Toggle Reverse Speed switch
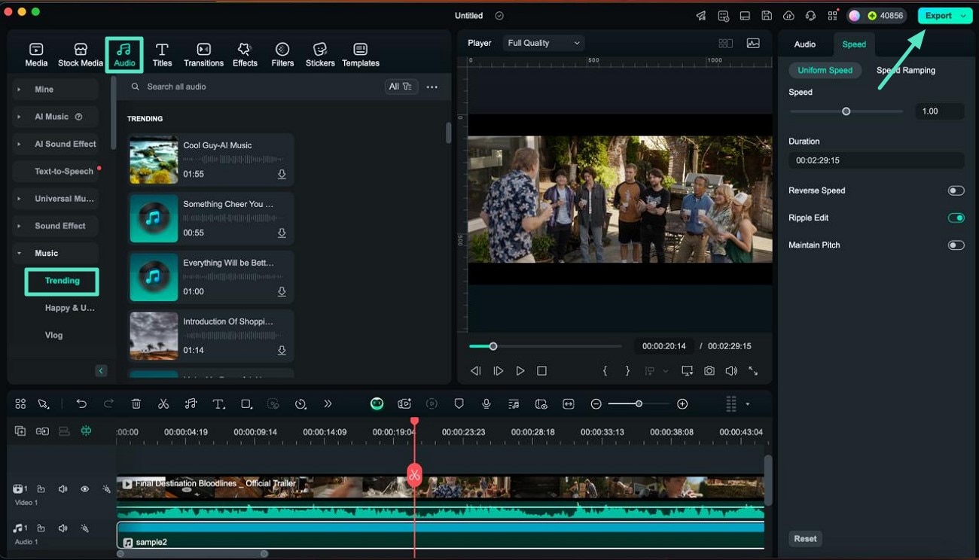Viewport: 979px width, 560px height. (x=956, y=190)
